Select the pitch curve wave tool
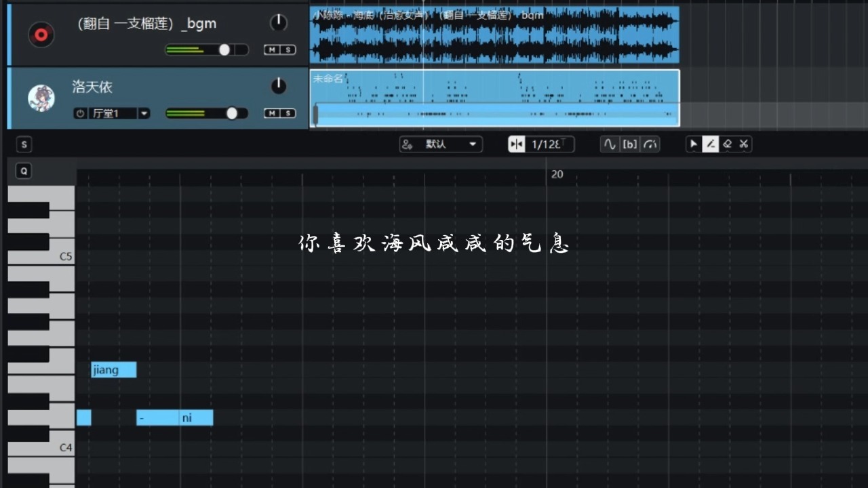 click(610, 144)
